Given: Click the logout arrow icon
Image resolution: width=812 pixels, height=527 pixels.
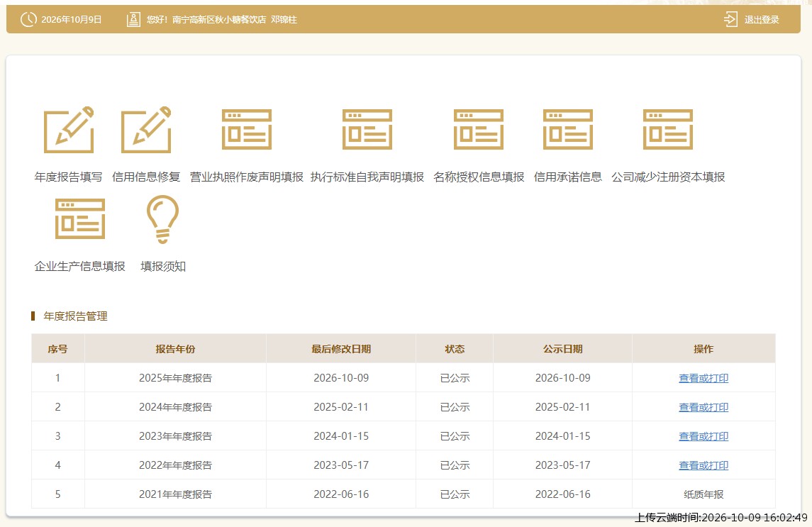Looking at the screenshot, I should [730, 20].
